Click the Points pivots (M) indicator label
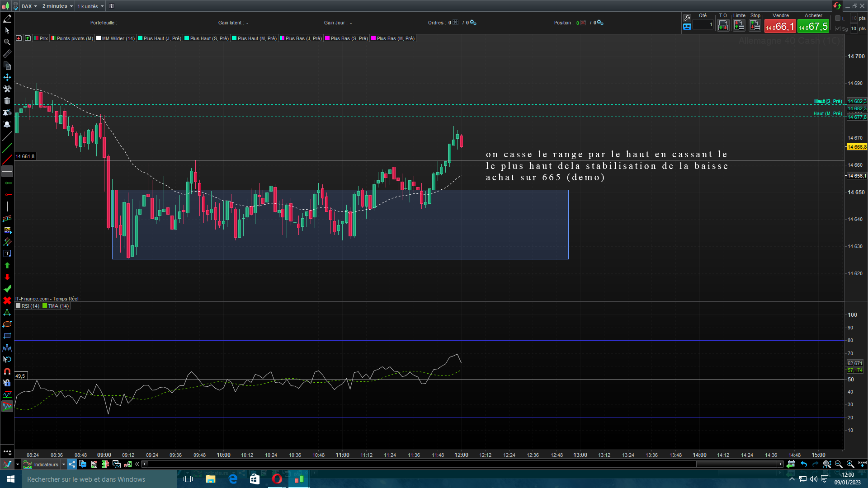This screenshot has height=488, width=868. pos(75,38)
